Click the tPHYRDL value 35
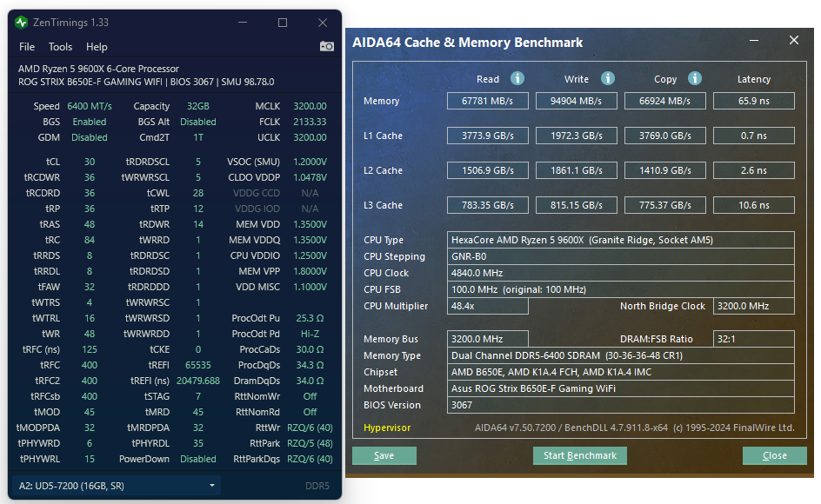 click(198, 443)
